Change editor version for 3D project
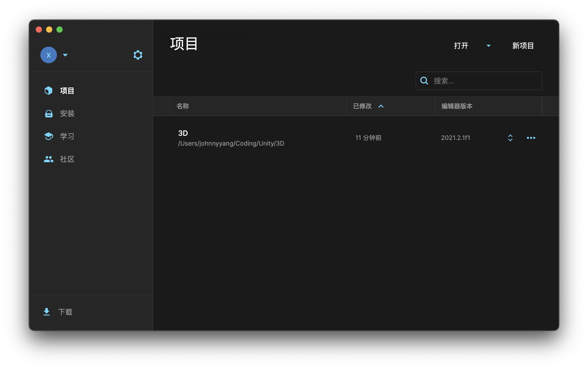The width and height of the screenshot is (588, 369). [510, 138]
